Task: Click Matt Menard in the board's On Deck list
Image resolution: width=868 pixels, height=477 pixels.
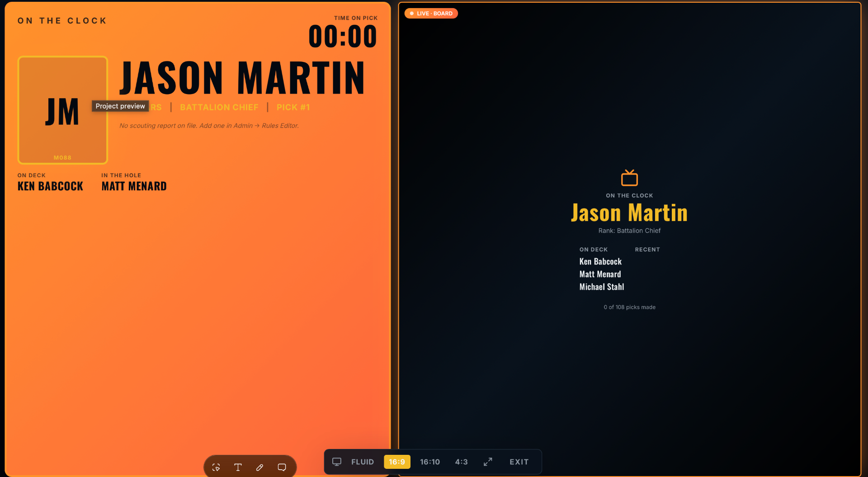Action: tap(600, 274)
